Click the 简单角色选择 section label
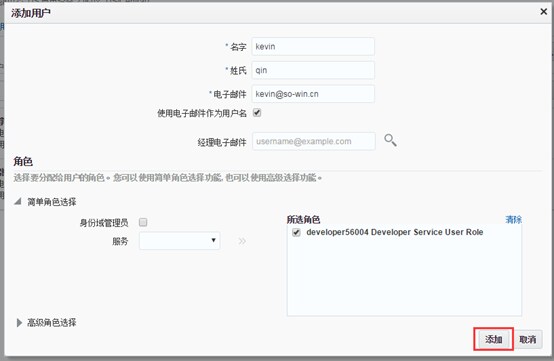This screenshot has width=554, height=361. 52,202
